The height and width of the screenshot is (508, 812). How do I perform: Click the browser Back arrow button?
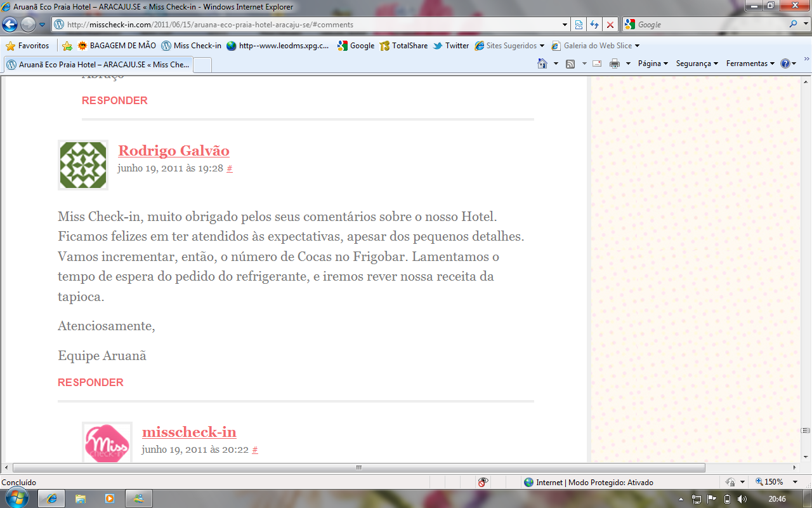tap(10, 25)
